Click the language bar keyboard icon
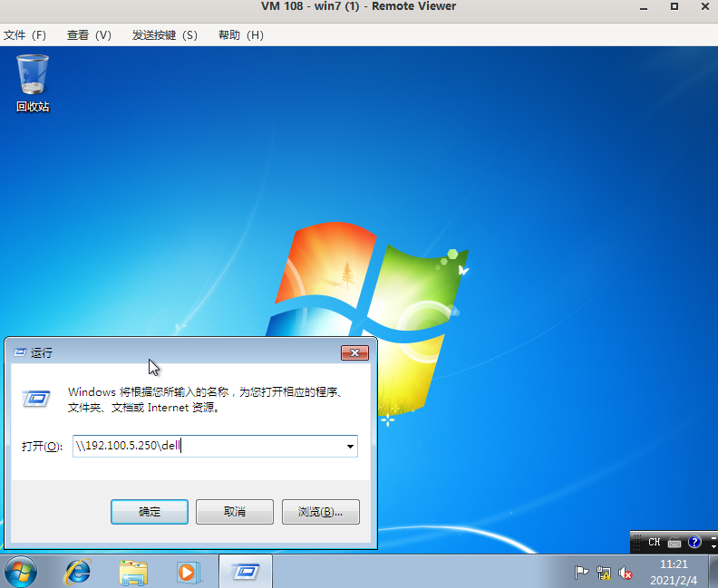718x588 pixels. click(674, 543)
